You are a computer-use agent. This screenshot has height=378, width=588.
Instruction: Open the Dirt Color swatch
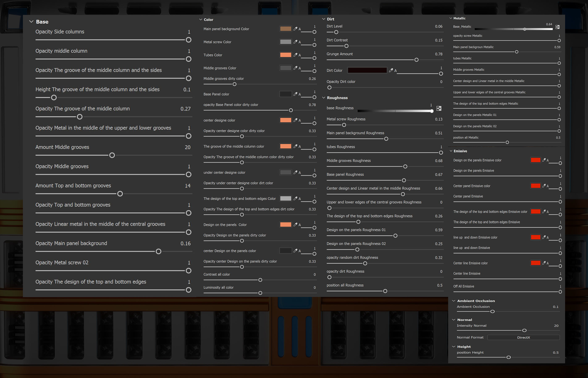click(367, 70)
